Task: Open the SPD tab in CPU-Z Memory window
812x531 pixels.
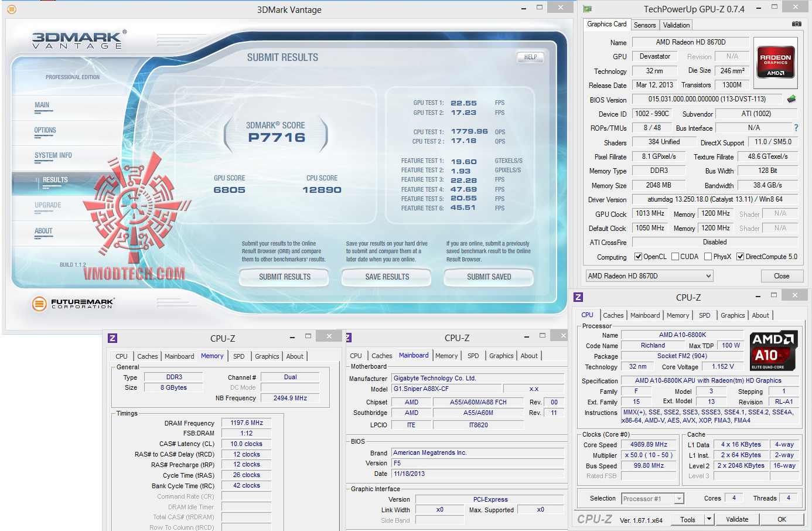Action: pyautogui.click(x=239, y=356)
